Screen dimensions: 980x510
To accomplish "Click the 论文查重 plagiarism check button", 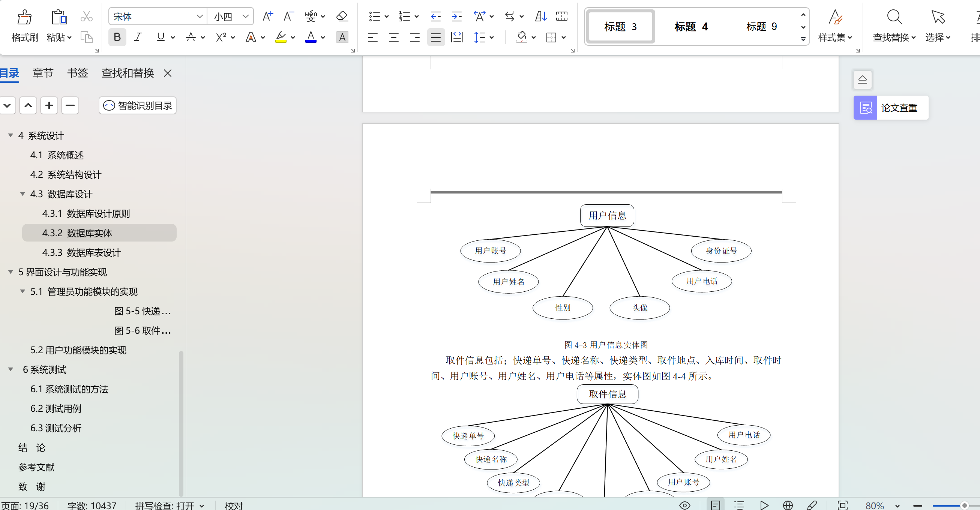I will click(891, 108).
